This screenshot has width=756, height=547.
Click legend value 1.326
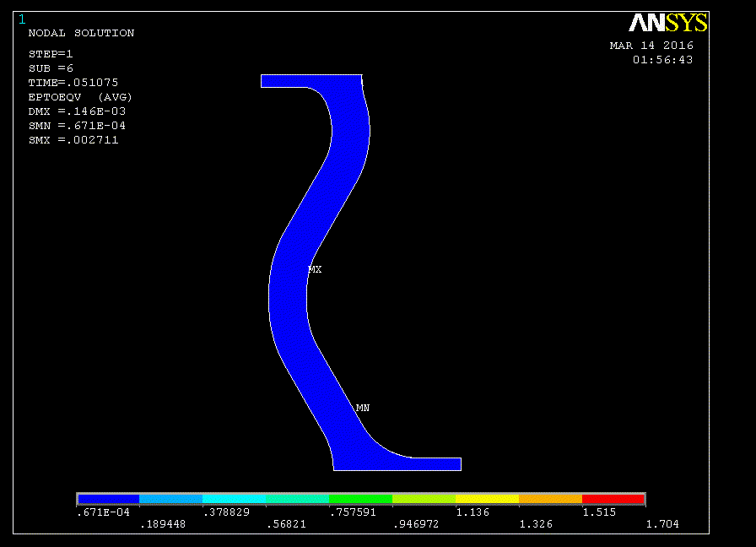pos(536,524)
